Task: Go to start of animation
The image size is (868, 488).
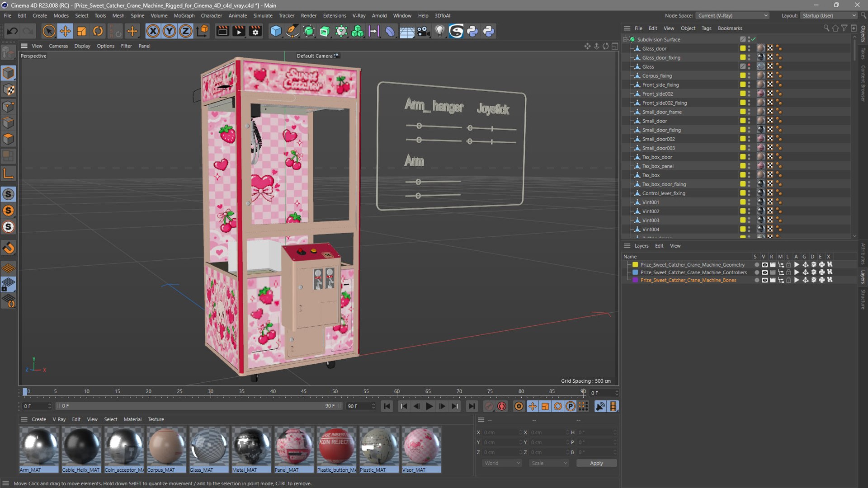Action: (387, 406)
